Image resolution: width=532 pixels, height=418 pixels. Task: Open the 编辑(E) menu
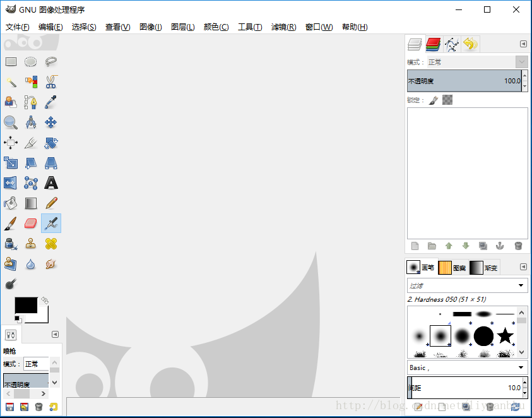click(x=50, y=27)
